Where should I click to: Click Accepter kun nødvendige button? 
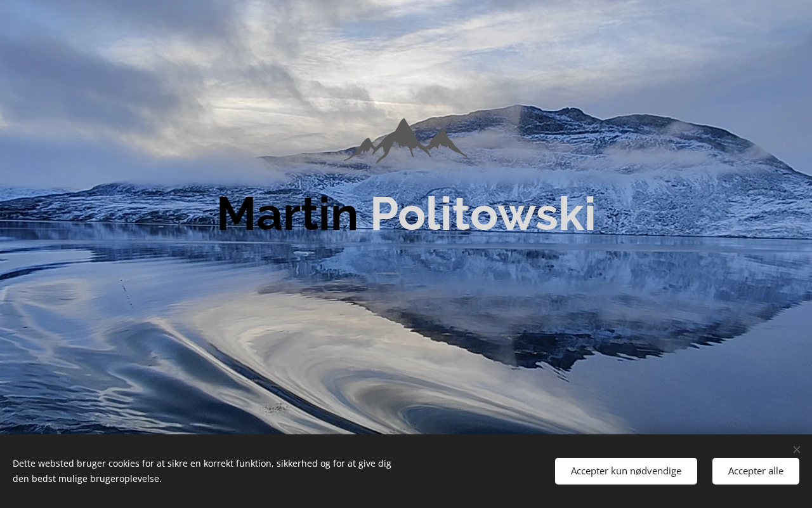(625, 471)
